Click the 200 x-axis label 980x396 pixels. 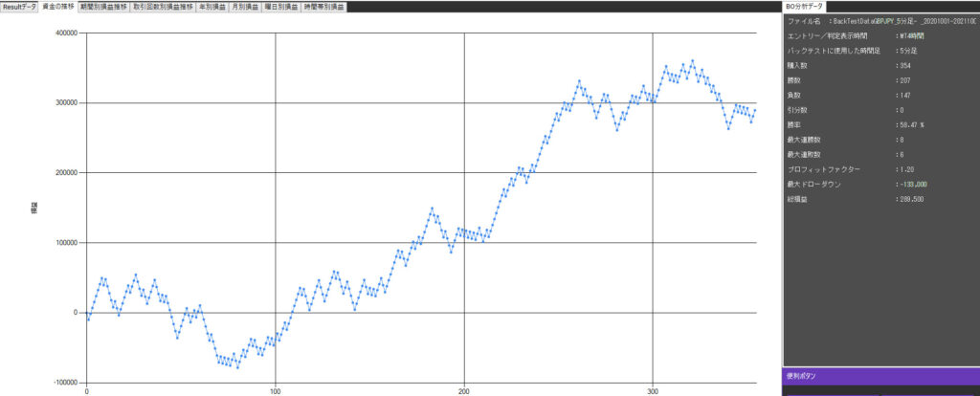[x=464, y=392]
